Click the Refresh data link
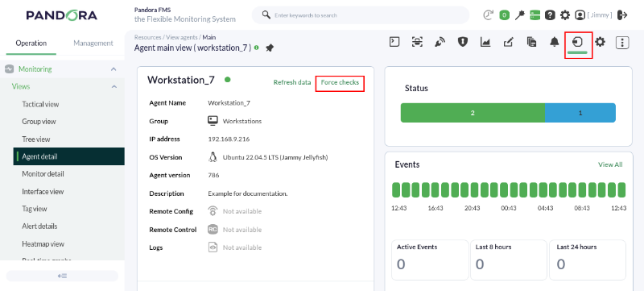Image resolution: width=644 pixels, height=291 pixels. pyautogui.click(x=292, y=82)
